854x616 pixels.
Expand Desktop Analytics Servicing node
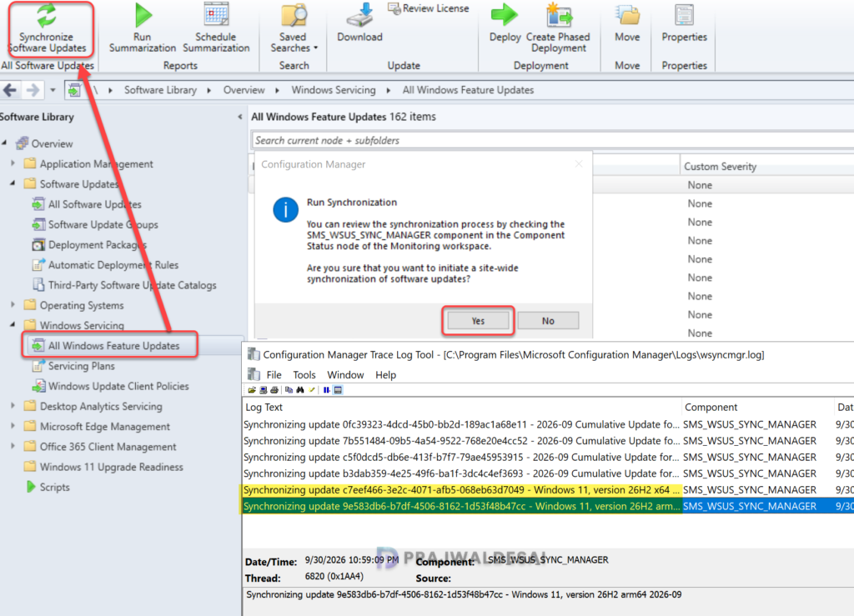pos(13,406)
